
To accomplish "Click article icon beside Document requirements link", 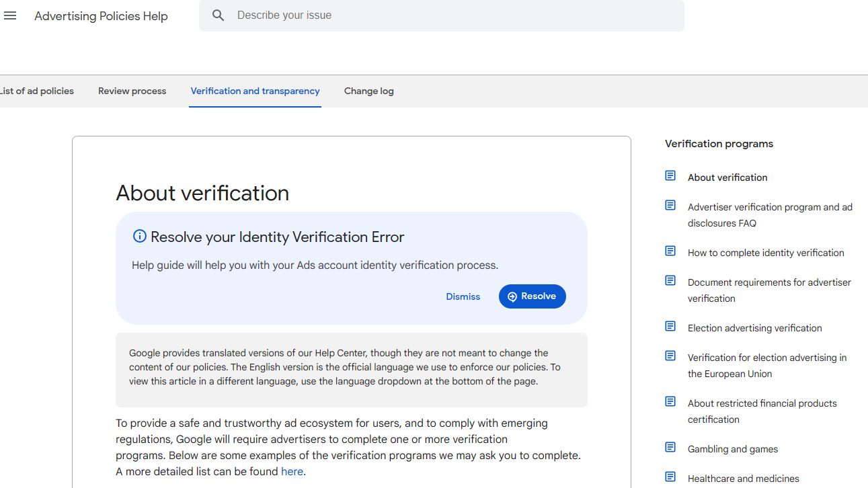I will tap(670, 281).
